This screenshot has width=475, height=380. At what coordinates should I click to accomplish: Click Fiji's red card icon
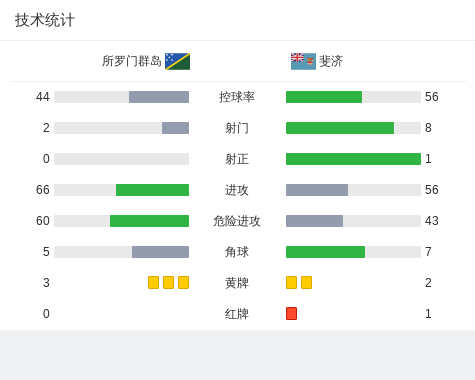tap(291, 313)
